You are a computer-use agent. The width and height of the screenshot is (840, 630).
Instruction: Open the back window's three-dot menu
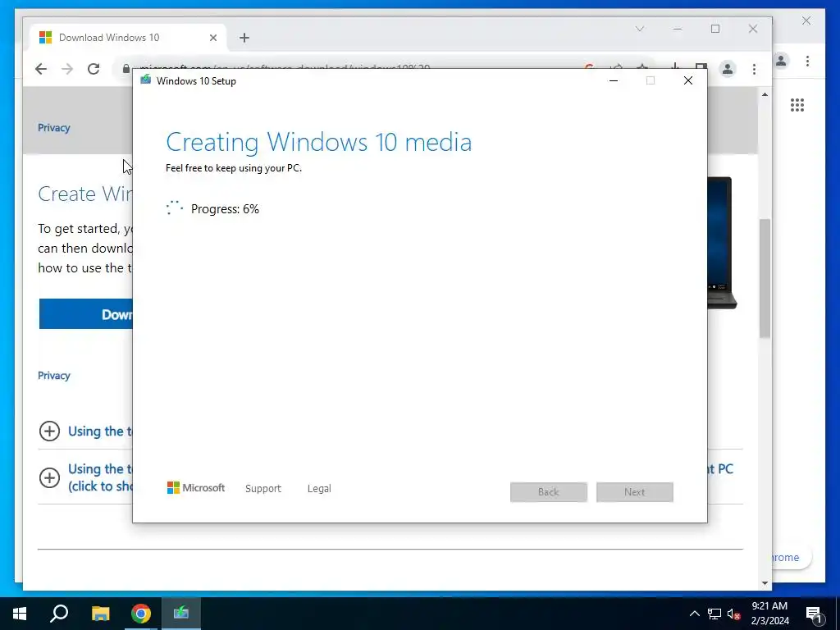(x=807, y=61)
